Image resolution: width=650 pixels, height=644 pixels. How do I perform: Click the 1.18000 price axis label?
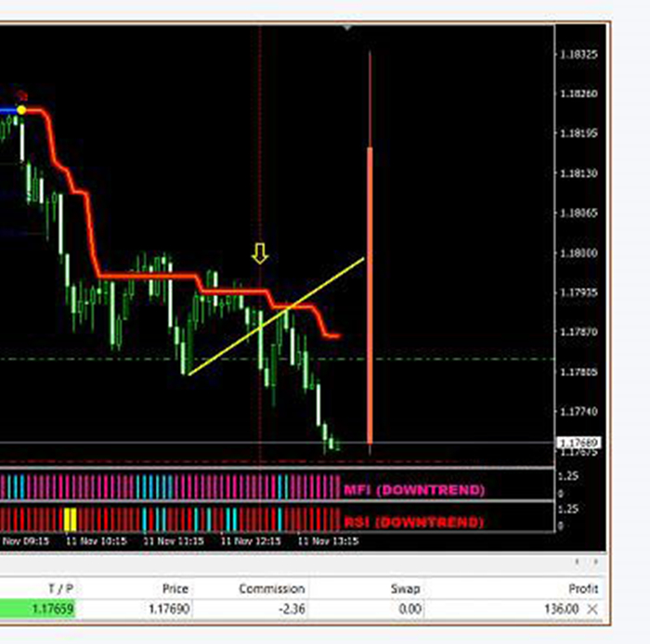point(578,252)
